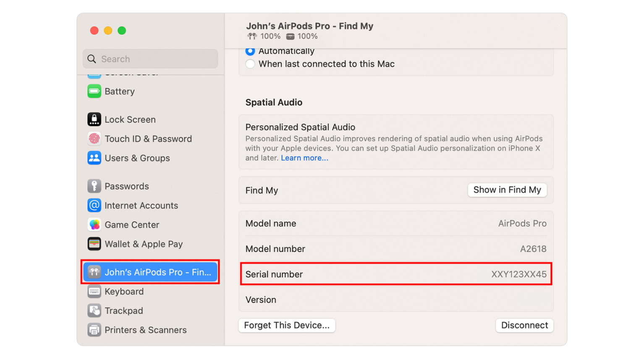644x363 pixels.
Task: Click the Battery icon in sidebar
Action: tap(94, 91)
